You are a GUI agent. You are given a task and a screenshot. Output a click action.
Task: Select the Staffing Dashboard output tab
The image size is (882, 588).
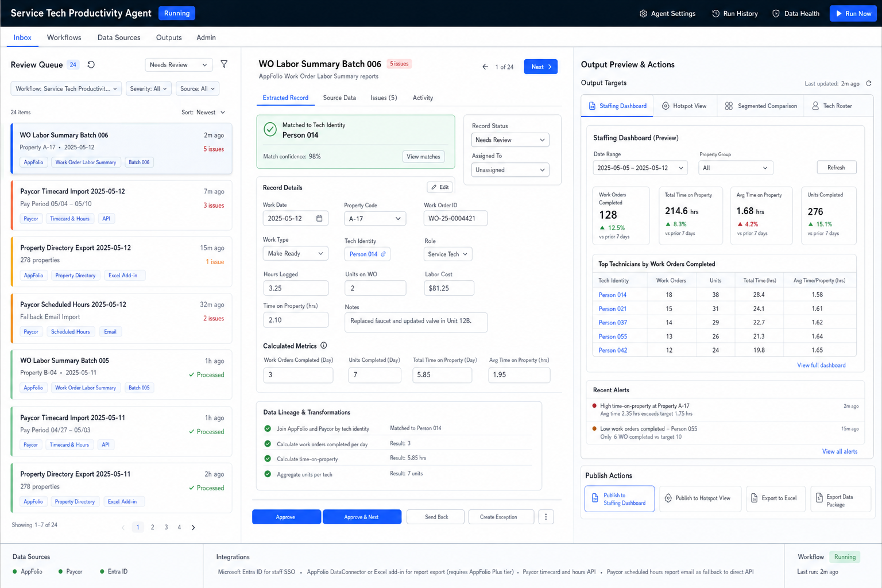[617, 106]
